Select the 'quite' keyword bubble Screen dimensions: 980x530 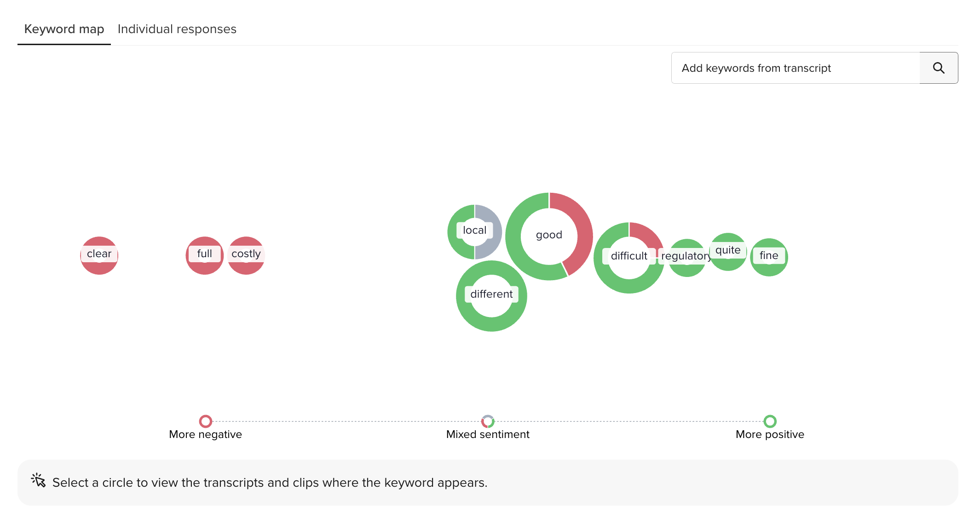coord(728,251)
